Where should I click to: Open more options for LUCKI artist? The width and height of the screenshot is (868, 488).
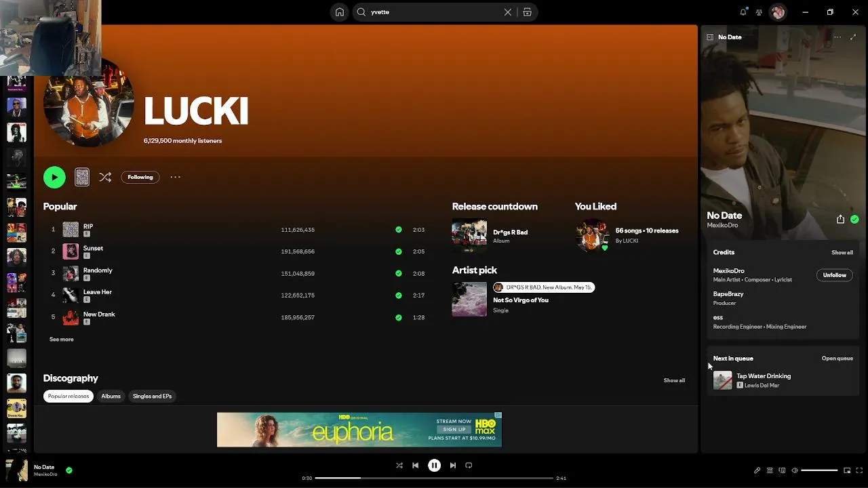[176, 177]
